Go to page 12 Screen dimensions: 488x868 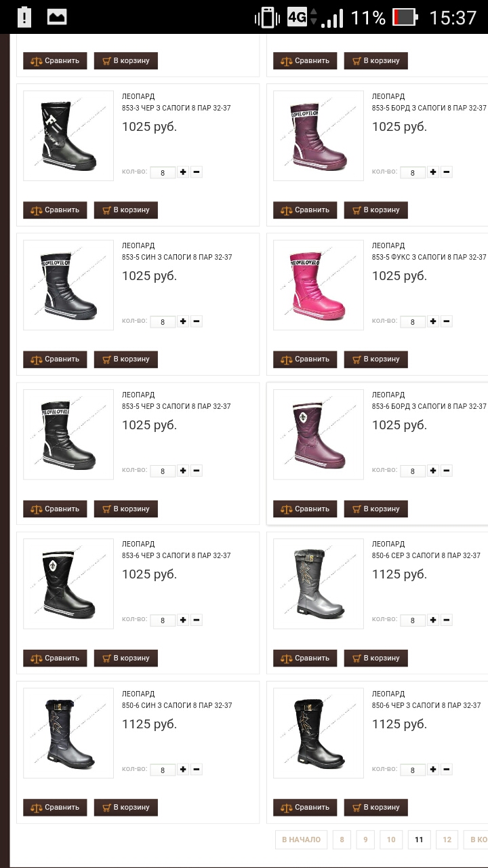[447, 840]
